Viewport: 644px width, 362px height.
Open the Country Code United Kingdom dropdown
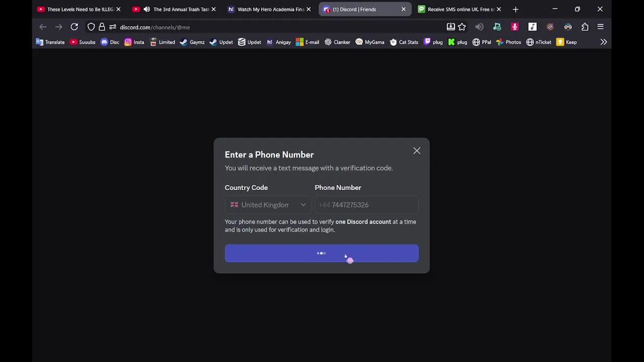click(268, 205)
